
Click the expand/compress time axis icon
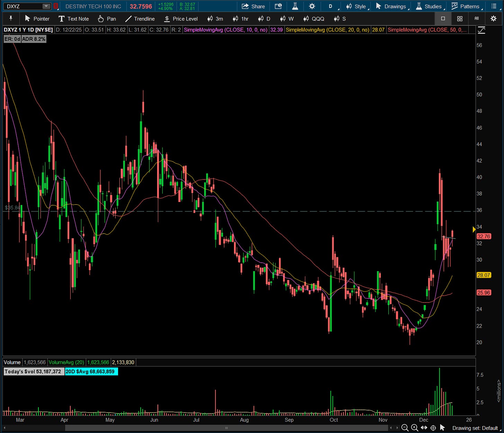point(424,428)
